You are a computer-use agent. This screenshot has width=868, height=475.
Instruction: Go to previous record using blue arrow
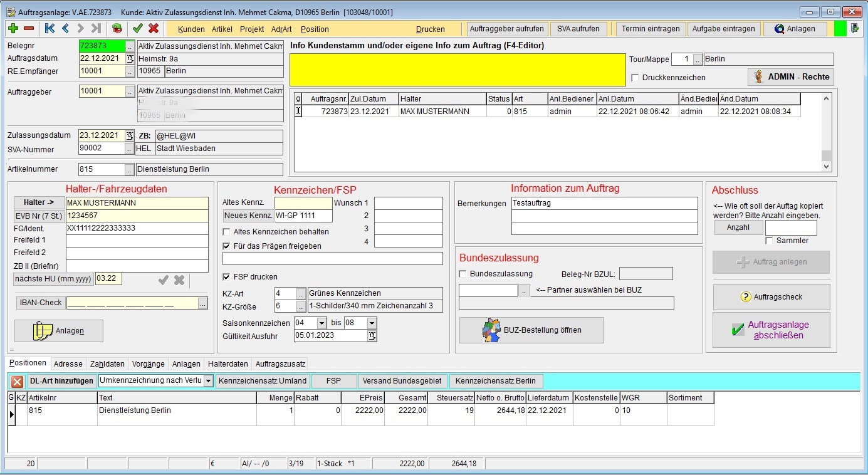[65, 29]
